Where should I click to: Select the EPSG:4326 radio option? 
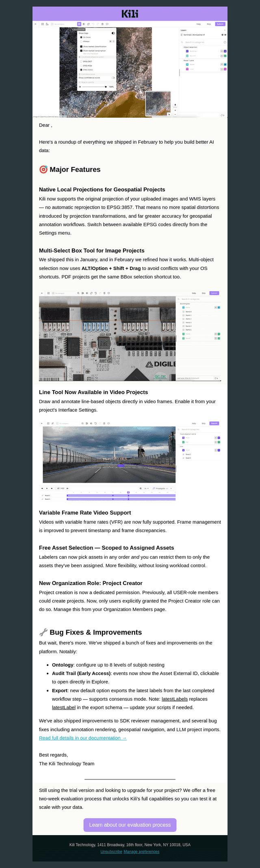pyautogui.click(x=81, y=65)
